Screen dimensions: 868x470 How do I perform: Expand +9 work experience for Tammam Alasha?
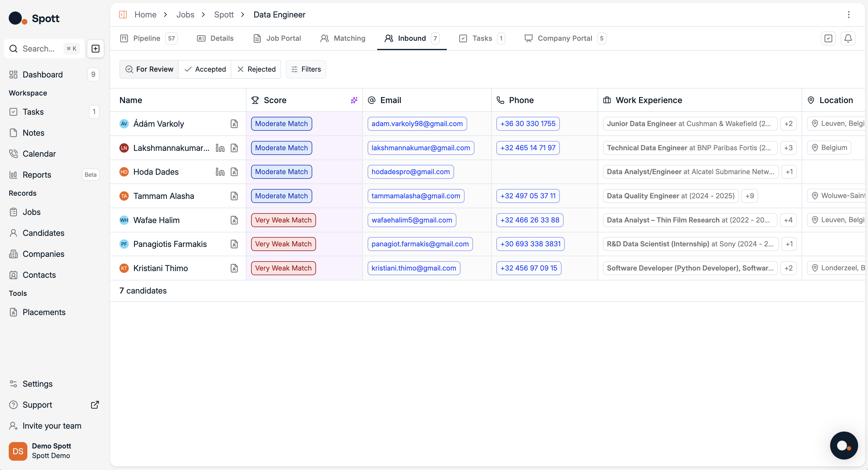[750, 196]
